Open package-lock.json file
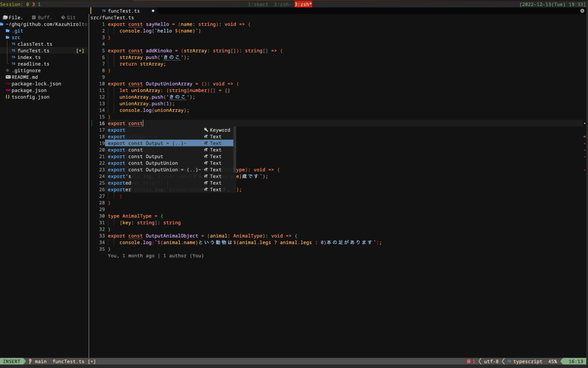The width and height of the screenshot is (588, 368). coord(36,84)
